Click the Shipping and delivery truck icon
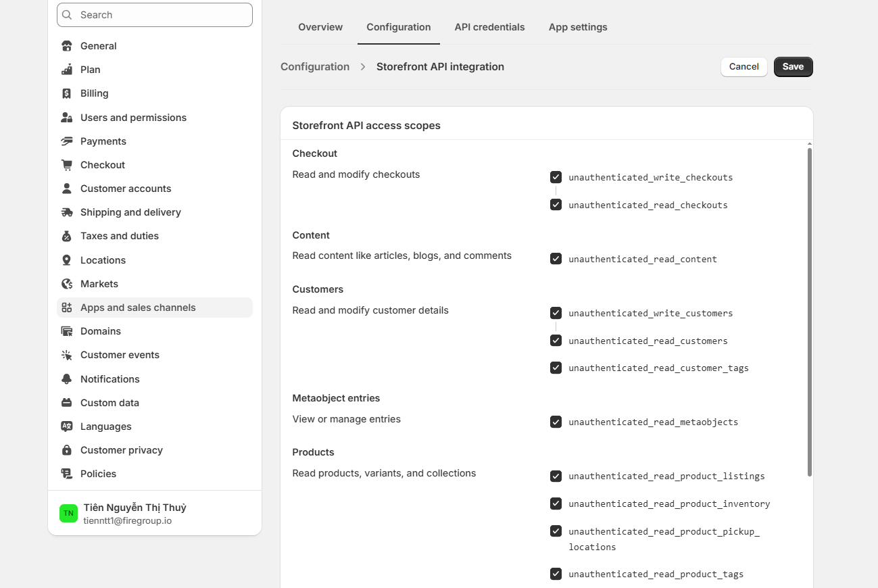Image resolution: width=878 pixels, height=588 pixels. [x=66, y=212]
